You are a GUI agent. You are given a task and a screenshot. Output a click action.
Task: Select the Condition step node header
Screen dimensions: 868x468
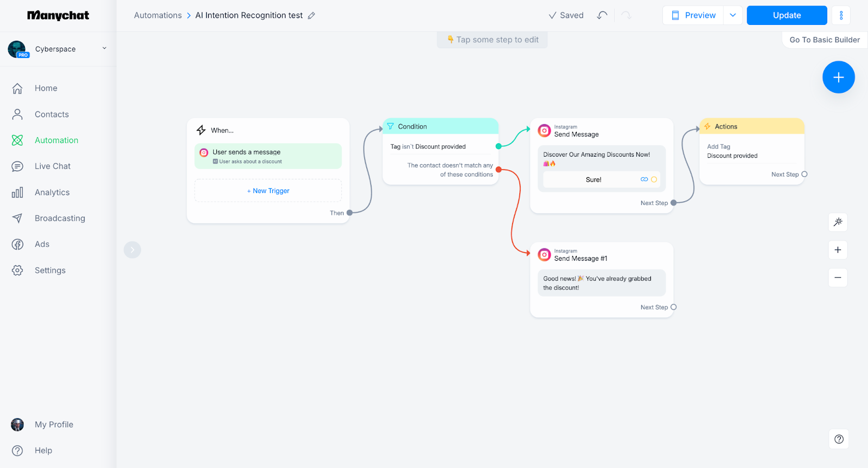click(440, 126)
